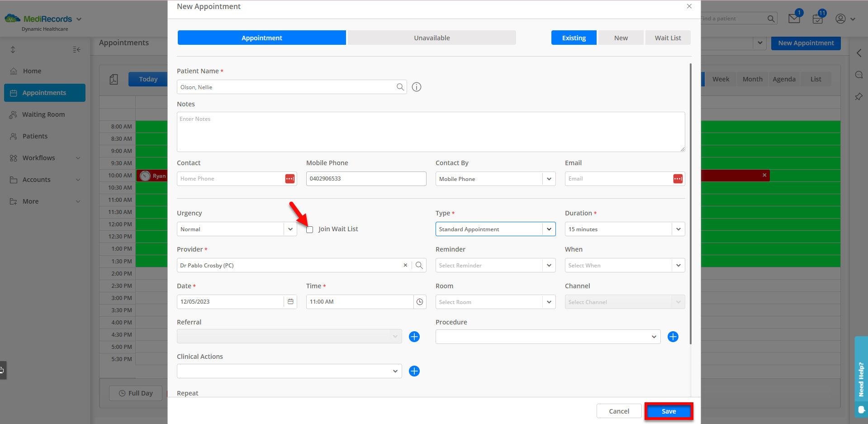868x424 pixels.
Task: Click the Full Day button
Action: coord(136,393)
